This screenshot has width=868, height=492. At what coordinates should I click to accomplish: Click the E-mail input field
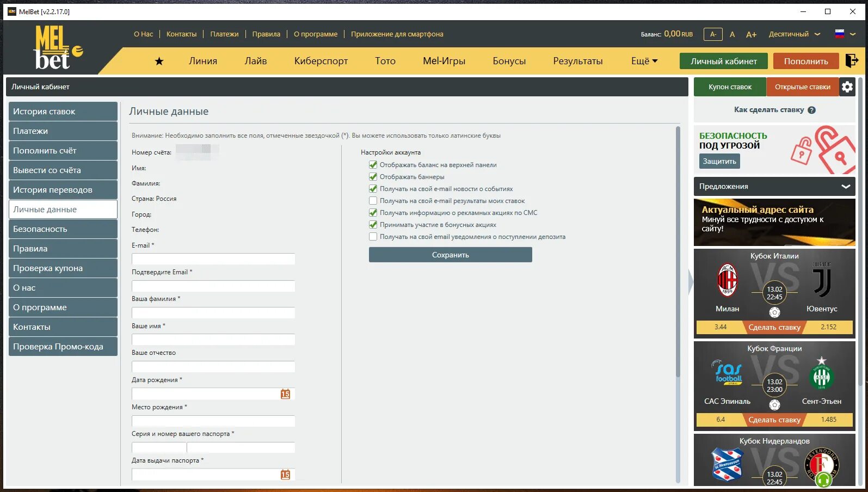pos(213,259)
